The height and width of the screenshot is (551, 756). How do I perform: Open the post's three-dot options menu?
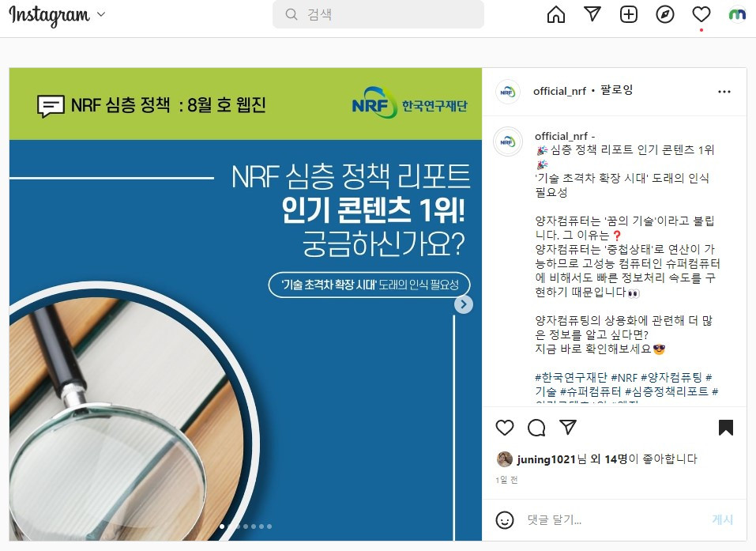pyautogui.click(x=724, y=92)
